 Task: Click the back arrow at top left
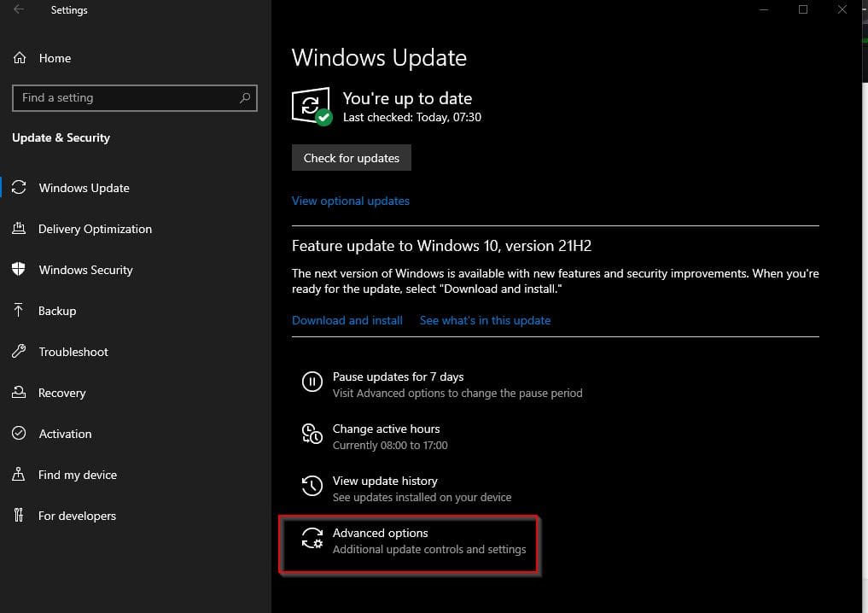[x=17, y=9]
